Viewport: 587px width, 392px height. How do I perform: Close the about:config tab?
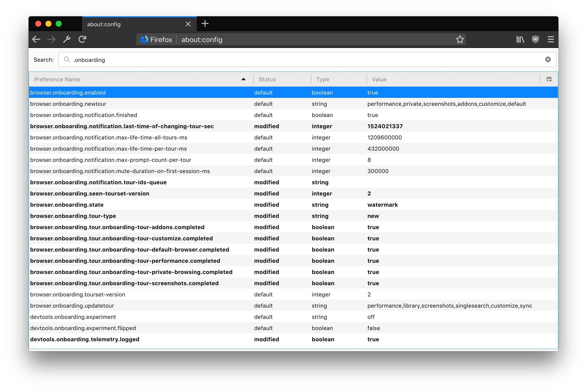pyautogui.click(x=188, y=24)
